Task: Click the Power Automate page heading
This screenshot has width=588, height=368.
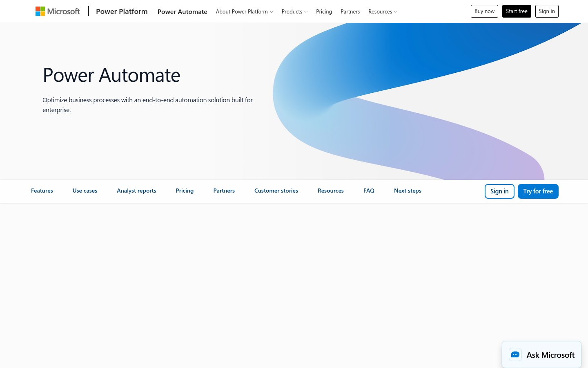Action: point(111,75)
